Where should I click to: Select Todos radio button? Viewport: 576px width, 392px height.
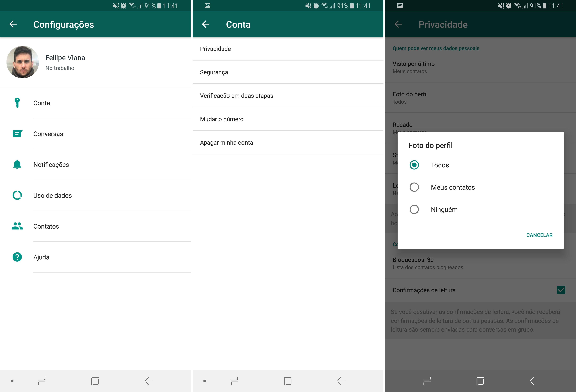(x=414, y=165)
